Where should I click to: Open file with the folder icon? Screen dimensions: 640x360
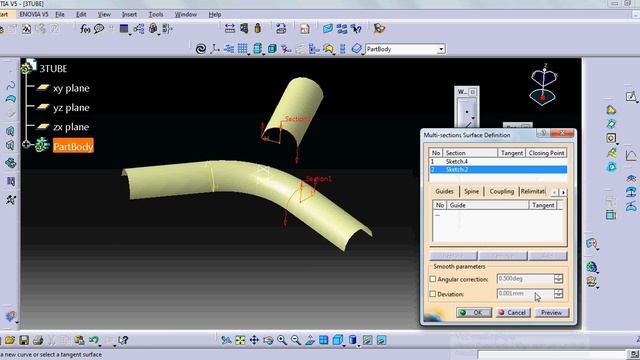pos(10,340)
